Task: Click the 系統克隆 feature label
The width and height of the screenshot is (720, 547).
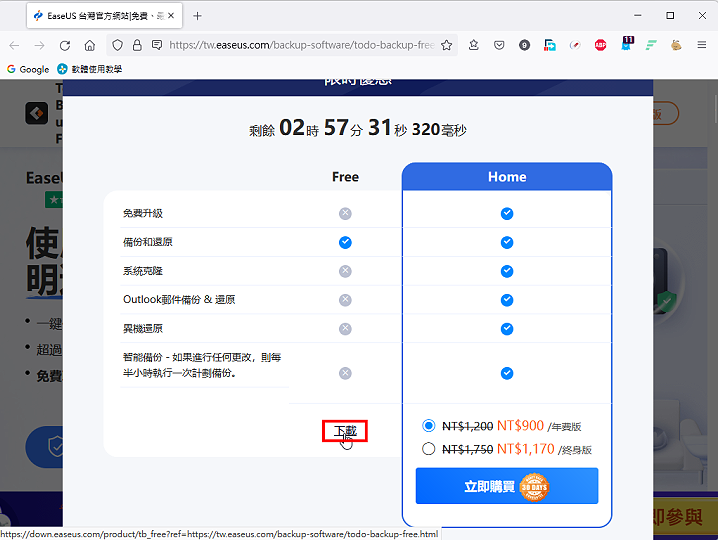Action: coord(143,271)
